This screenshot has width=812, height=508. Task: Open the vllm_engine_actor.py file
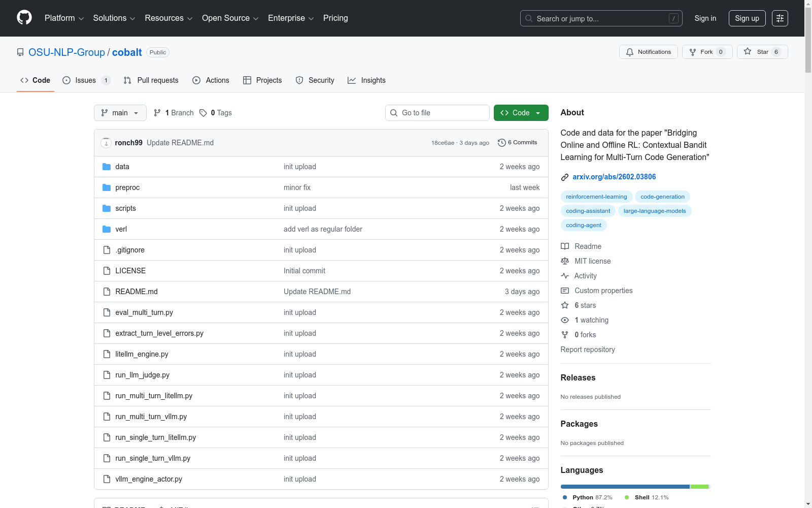pos(149,479)
